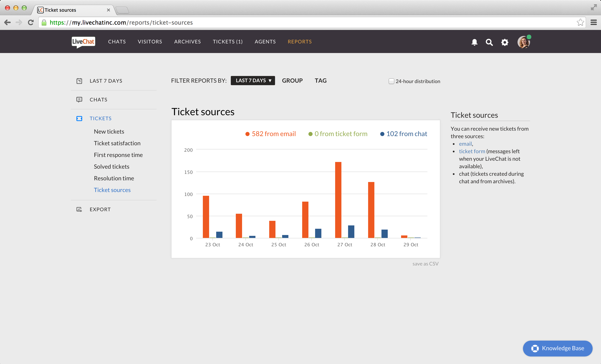Switch to the AGENTS section
This screenshot has height=364, width=601.
tap(265, 42)
